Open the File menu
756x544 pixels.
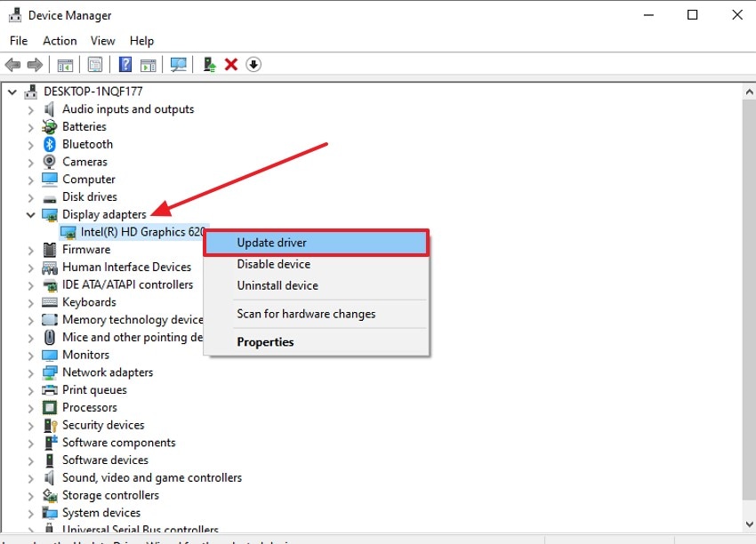(x=19, y=41)
